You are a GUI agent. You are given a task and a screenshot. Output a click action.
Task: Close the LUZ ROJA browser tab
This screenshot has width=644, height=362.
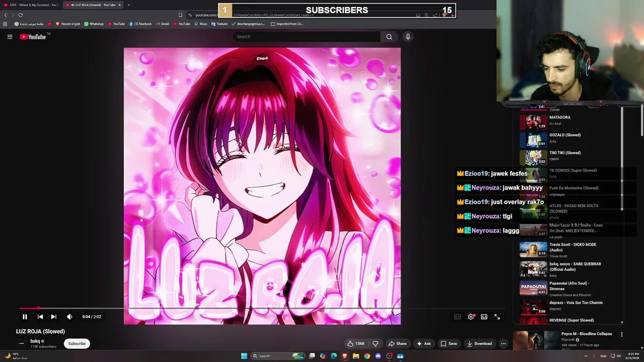pos(120,5)
